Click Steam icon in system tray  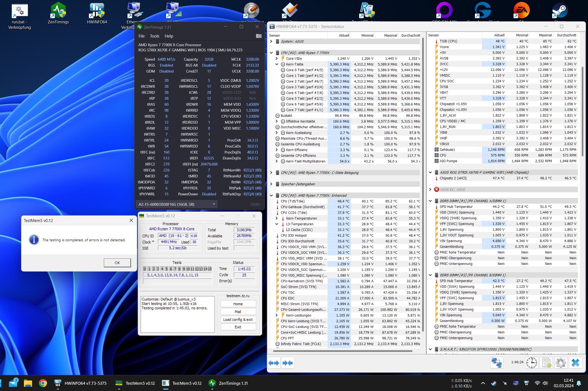pyautogui.click(x=494, y=383)
